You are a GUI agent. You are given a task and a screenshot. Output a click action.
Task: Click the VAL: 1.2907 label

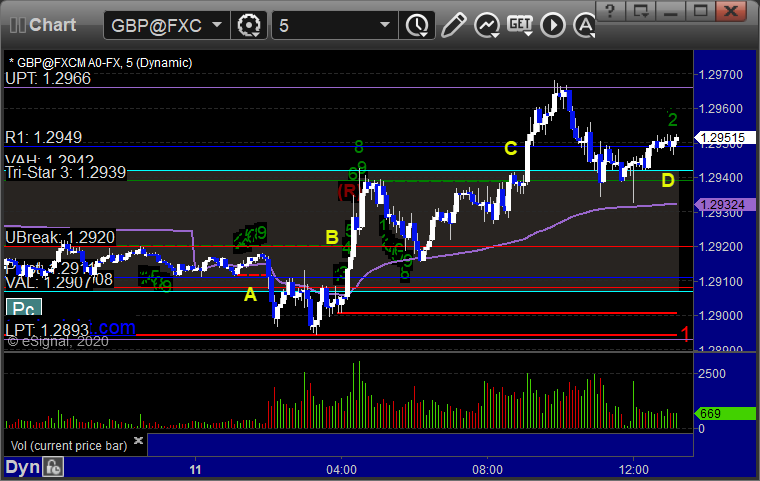[x=48, y=282]
